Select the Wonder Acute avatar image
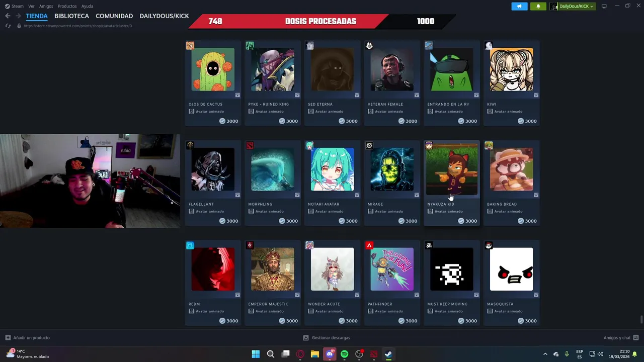The width and height of the screenshot is (644, 362). 332,269
